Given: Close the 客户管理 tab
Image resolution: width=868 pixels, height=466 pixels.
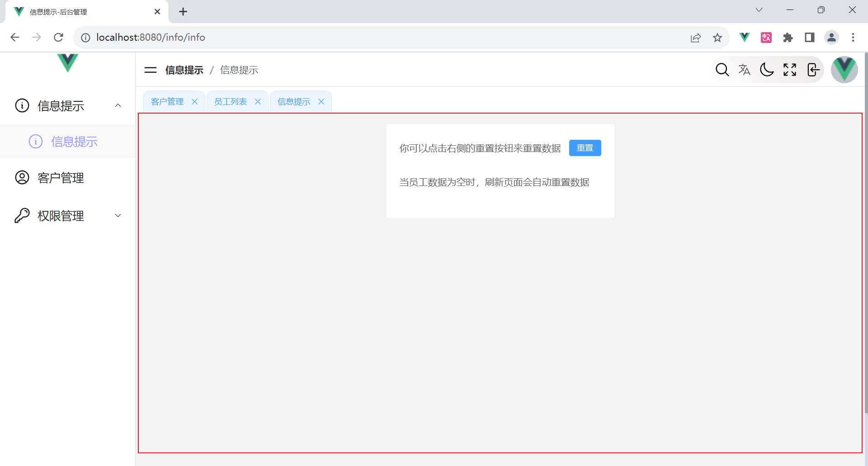Looking at the screenshot, I should click(x=195, y=102).
